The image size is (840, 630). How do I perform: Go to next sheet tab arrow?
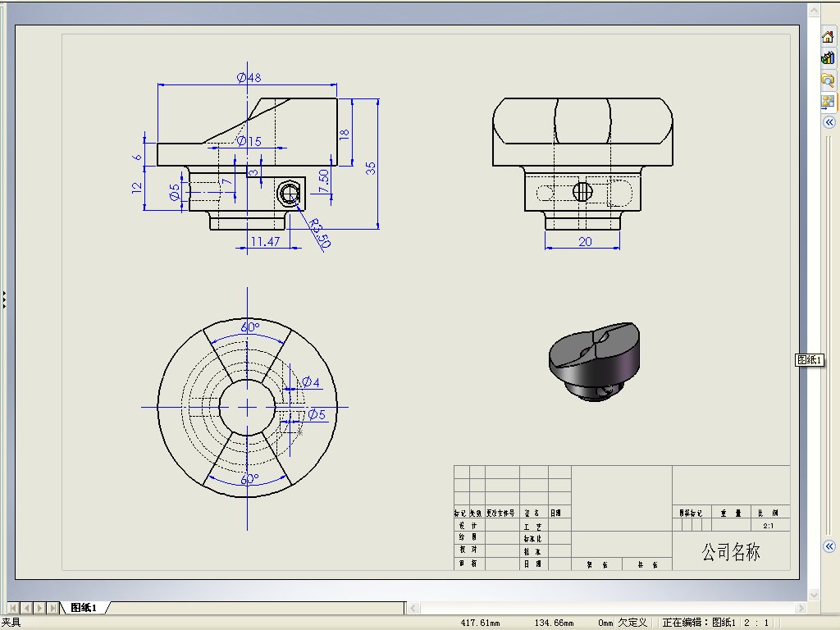[39, 608]
